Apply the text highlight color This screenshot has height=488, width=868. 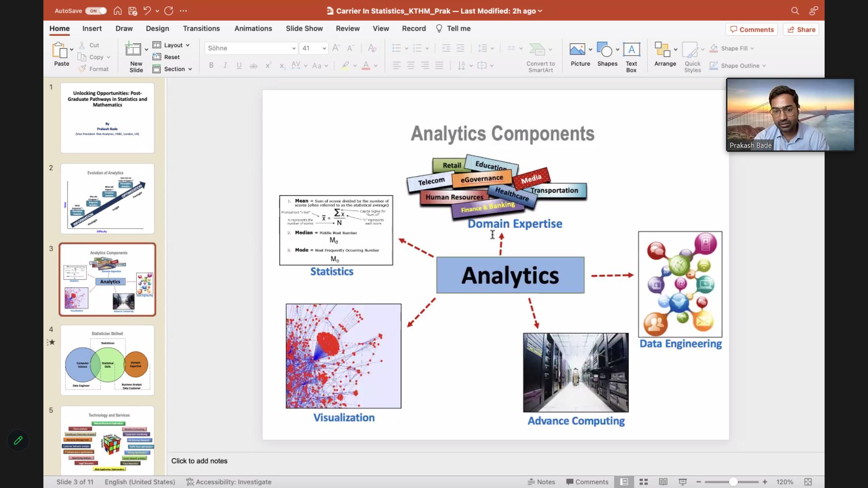click(345, 66)
